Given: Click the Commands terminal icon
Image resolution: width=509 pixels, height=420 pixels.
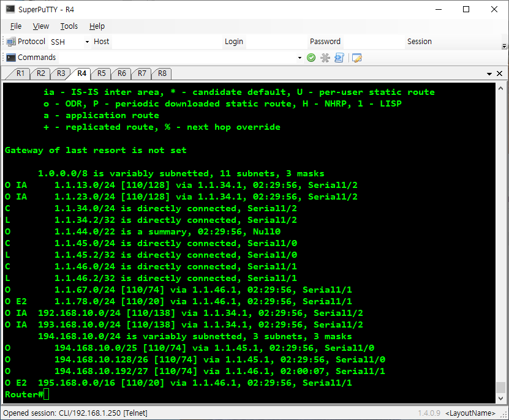Looking at the screenshot, I should [x=11, y=58].
